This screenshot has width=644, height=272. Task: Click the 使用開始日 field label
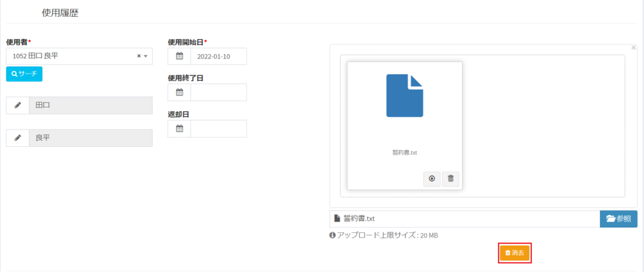(186, 42)
